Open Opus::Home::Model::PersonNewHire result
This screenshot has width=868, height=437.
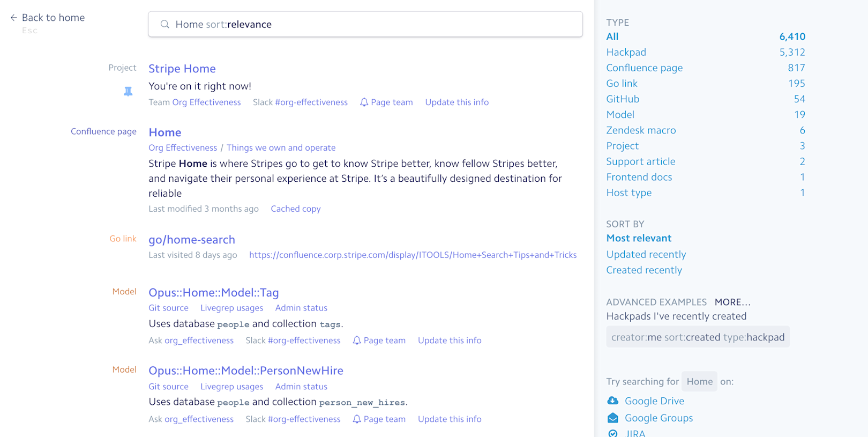pyautogui.click(x=246, y=371)
